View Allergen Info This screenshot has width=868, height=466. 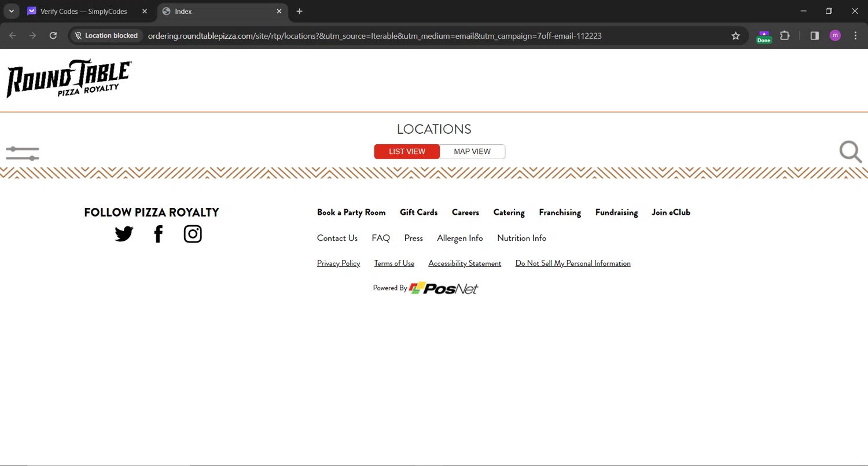pyautogui.click(x=460, y=238)
